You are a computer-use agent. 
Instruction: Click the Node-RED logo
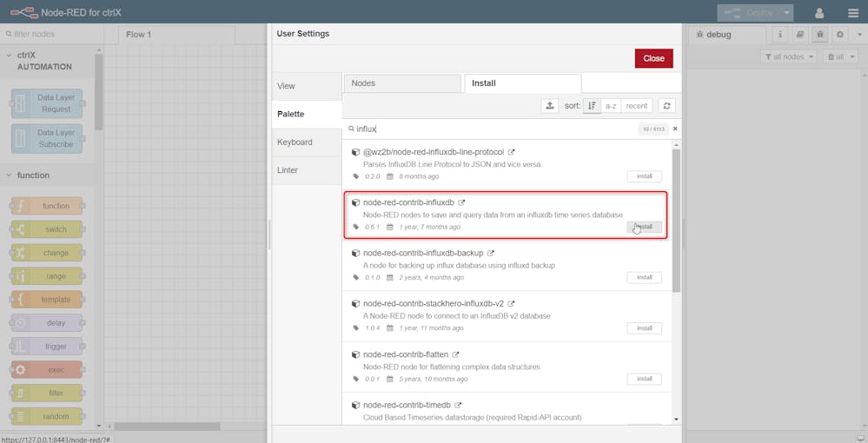click(23, 12)
